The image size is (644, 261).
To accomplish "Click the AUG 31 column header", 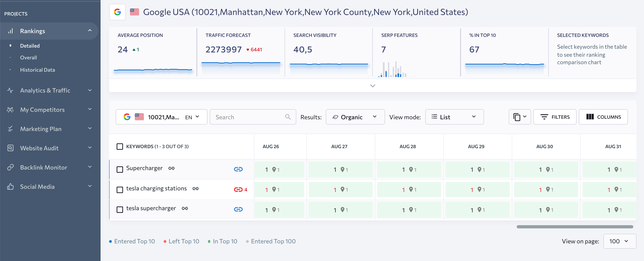I will click(613, 147).
